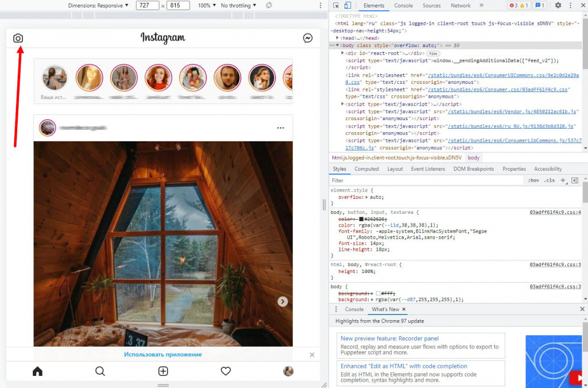Screen dimensions: 588x388
Task: Switch to the Network tab
Action: 461,6
